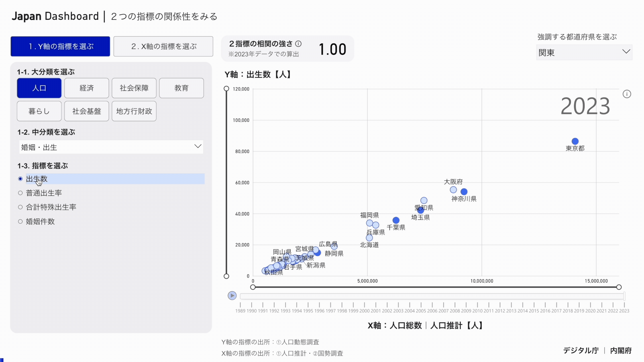Switch to the X軸の指標を選ぶ tab
Viewport: 644px width, 362px height.
click(x=163, y=46)
